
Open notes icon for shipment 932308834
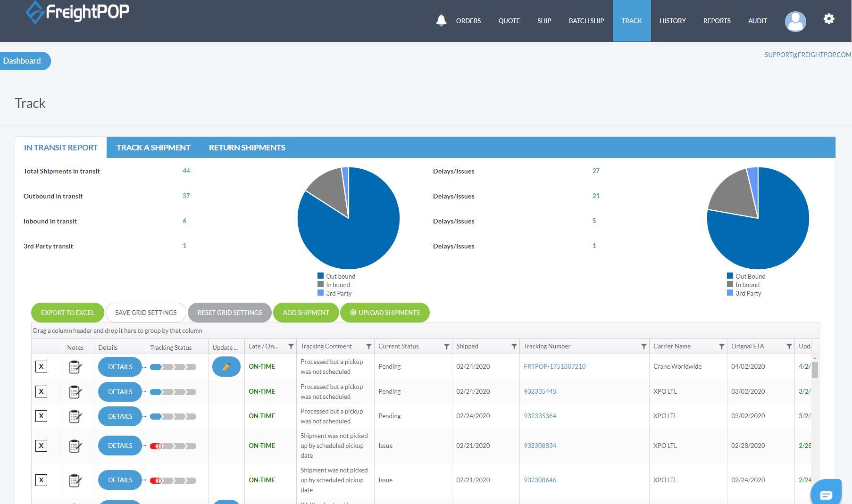tap(75, 446)
